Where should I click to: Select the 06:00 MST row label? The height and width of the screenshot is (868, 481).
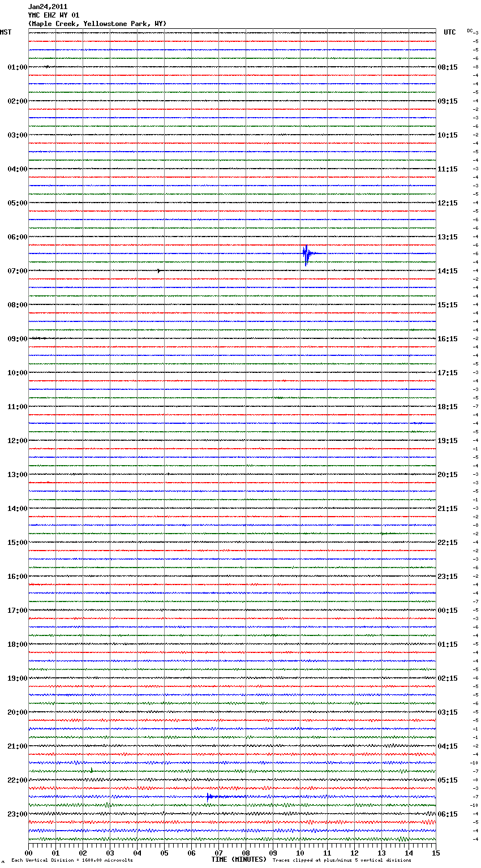[17, 237]
